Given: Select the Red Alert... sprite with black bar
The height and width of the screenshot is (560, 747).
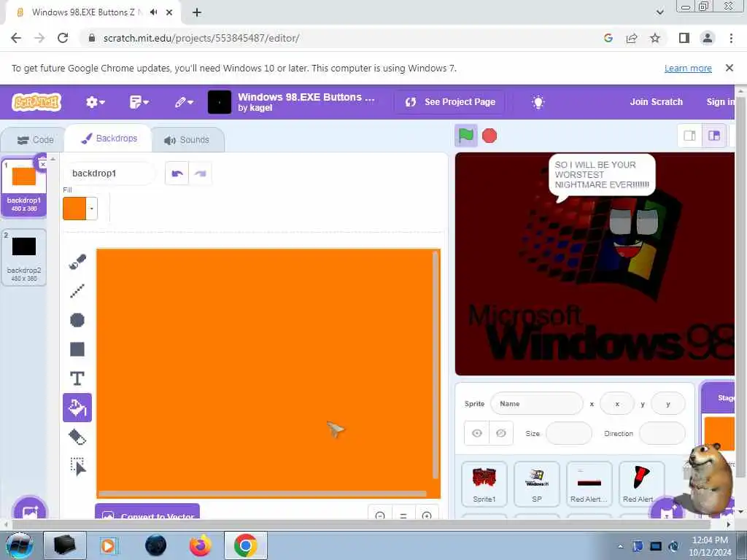Looking at the screenshot, I should pyautogui.click(x=589, y=484).
